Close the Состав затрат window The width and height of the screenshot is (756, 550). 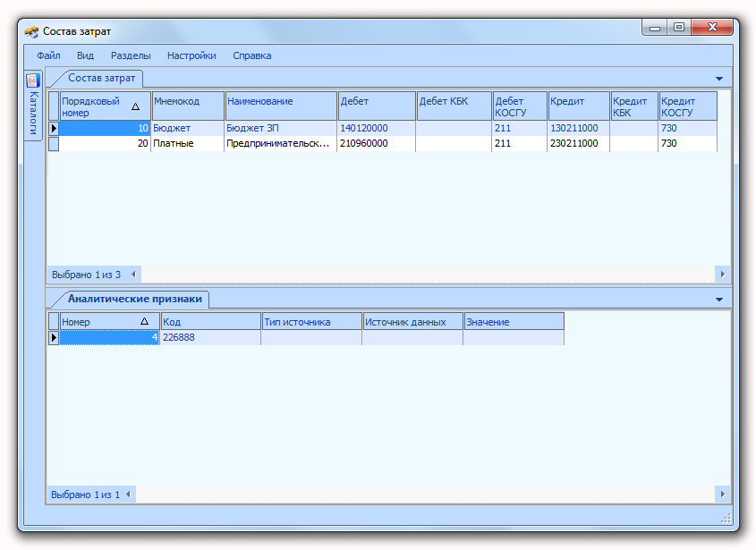coord(712,28)
